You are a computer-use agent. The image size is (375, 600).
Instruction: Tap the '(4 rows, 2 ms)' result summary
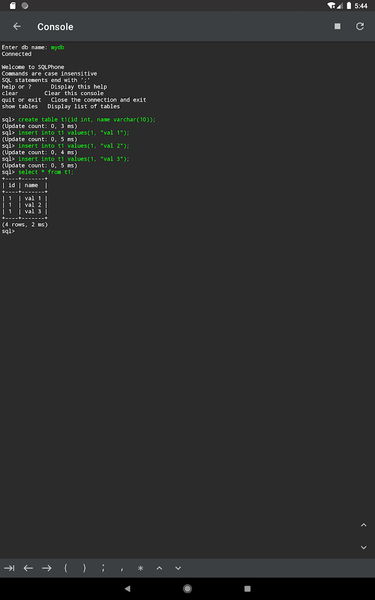tap(25, 225)
